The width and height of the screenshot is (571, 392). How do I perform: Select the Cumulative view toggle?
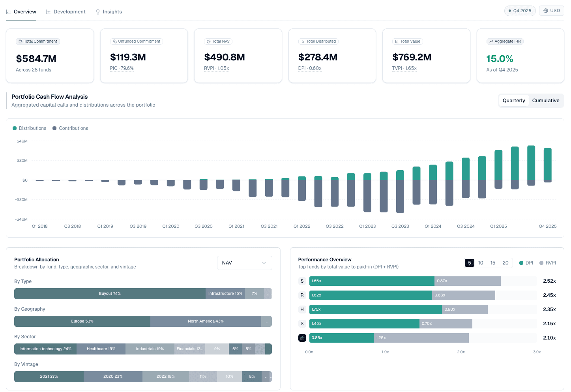click(546, 101)
